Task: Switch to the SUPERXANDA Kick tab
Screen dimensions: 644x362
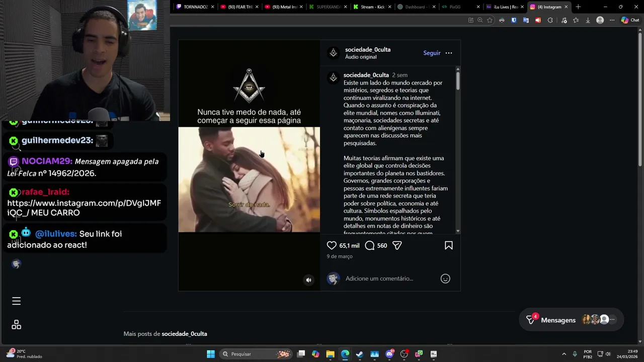Action: [x=329, y=7]
